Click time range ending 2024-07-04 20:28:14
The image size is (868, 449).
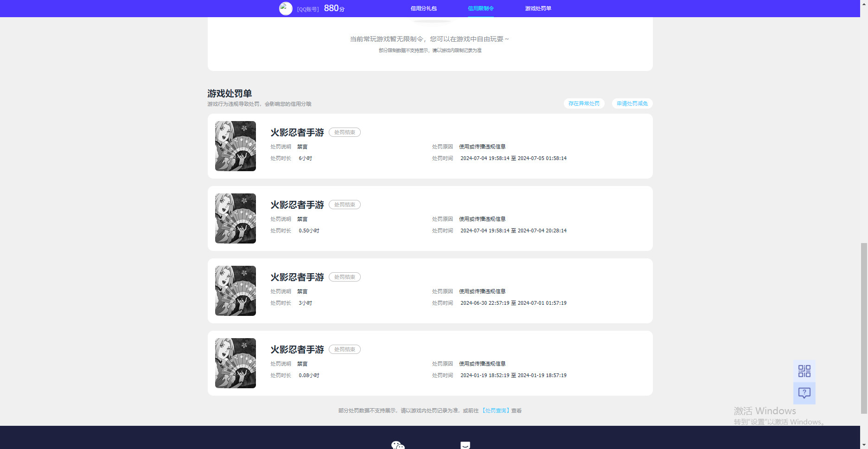tap(513, 231)
